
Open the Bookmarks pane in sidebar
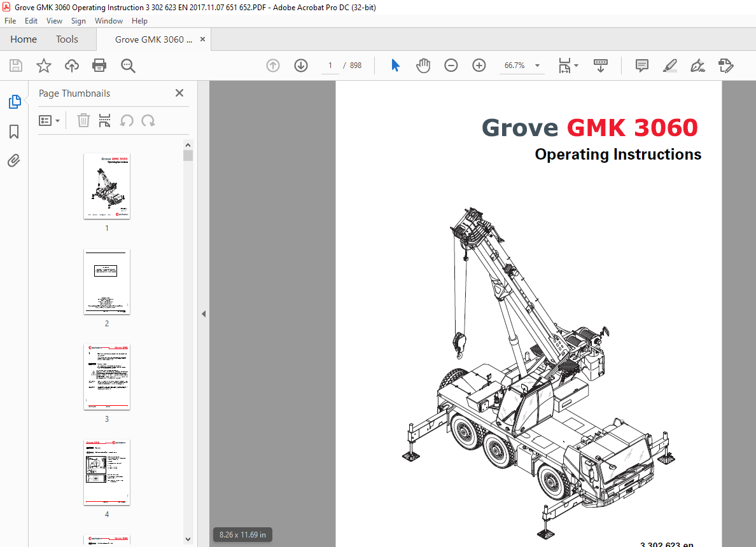(14, 132)
